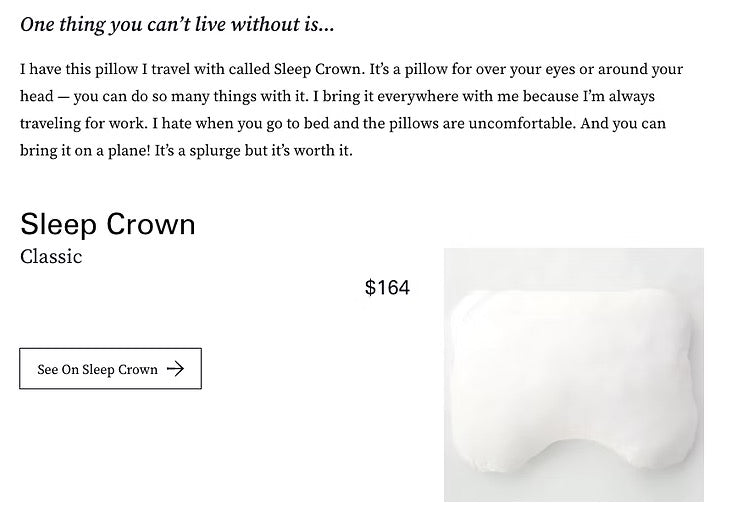This screenshot has width=742, height=515.
Task: Click the paragraph line starting "head — you"
Action: [300, 97]
